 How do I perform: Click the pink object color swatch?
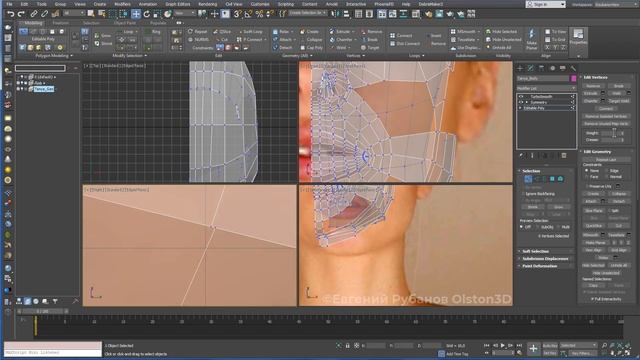coord(573,78)
